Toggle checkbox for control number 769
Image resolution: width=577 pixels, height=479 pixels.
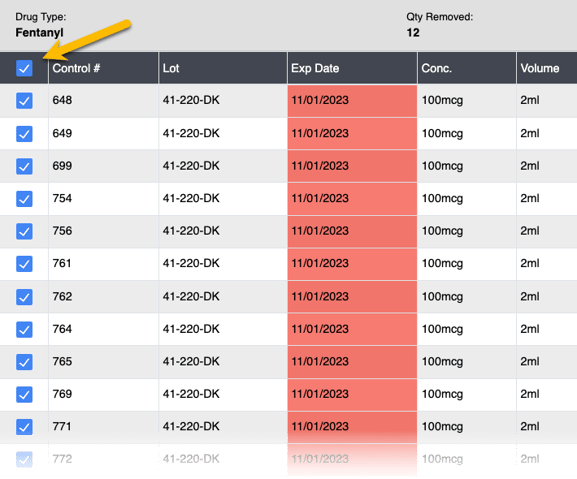[24, 394]
